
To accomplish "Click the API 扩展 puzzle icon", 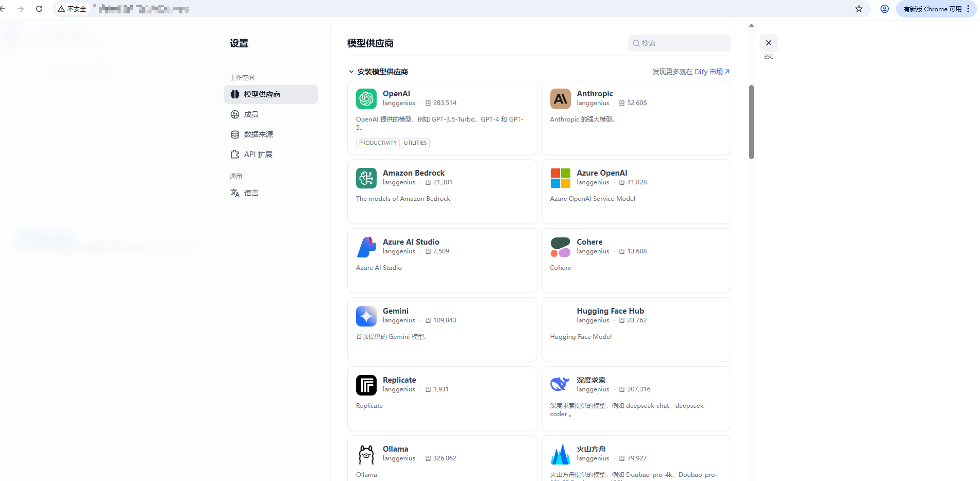I will click(235, 154).
